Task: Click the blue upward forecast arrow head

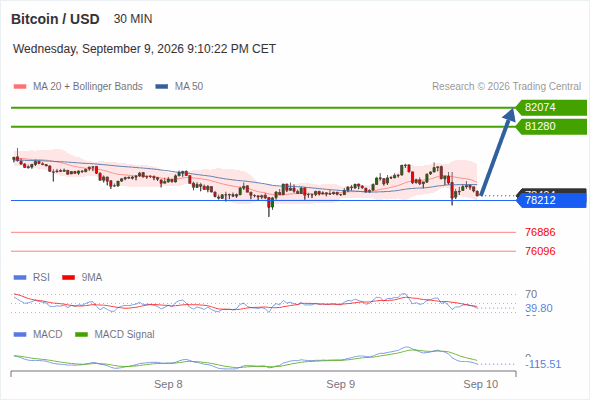Action: coord(509,114)
